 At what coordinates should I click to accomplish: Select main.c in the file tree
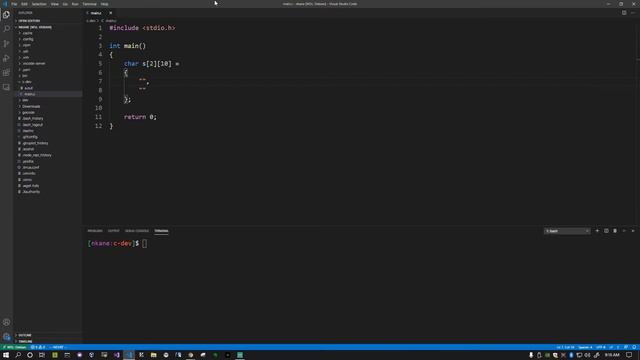pos(48,94)
